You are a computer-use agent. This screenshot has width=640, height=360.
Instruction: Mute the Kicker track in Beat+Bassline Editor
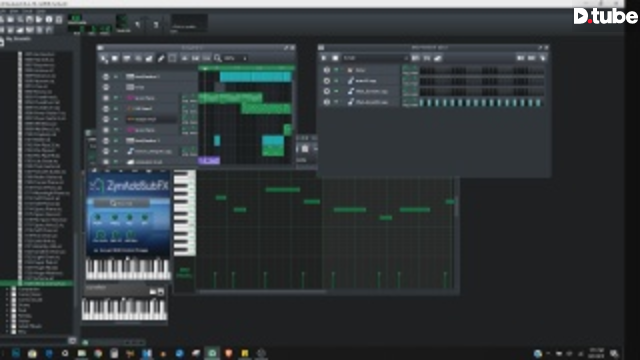[x=336, y=70]
